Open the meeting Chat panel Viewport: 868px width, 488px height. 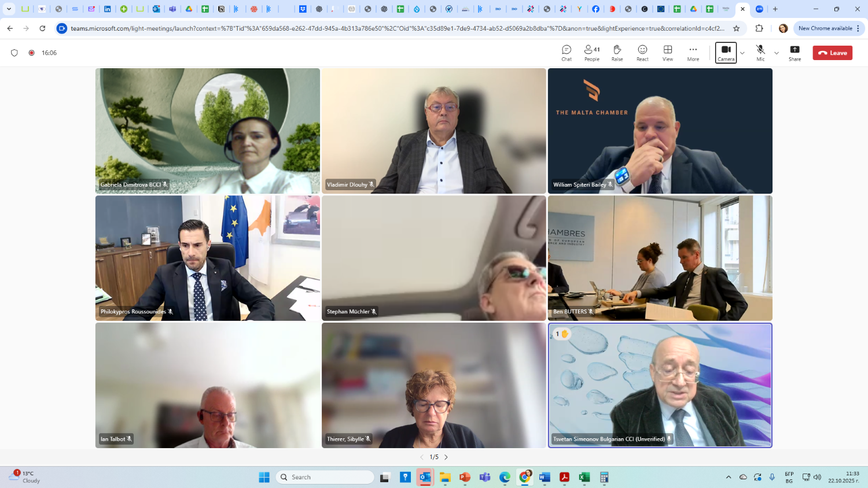click(x=566, y=53)
